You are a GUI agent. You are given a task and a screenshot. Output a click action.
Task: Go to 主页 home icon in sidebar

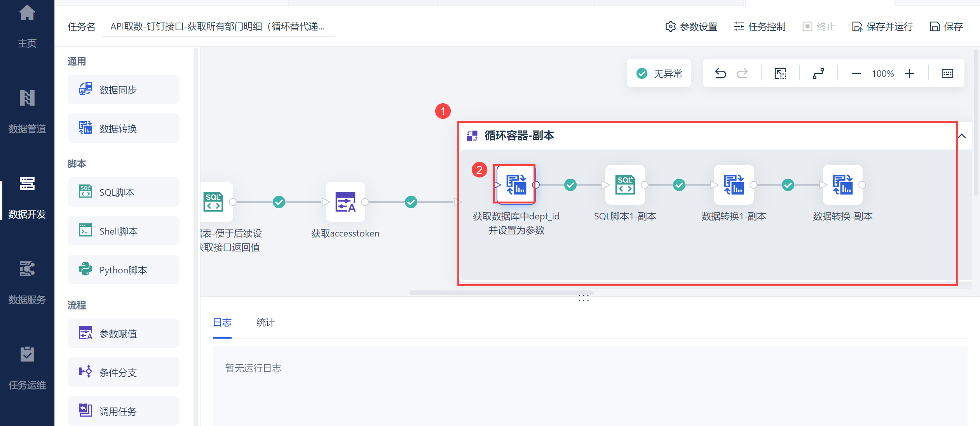point(27,14)
